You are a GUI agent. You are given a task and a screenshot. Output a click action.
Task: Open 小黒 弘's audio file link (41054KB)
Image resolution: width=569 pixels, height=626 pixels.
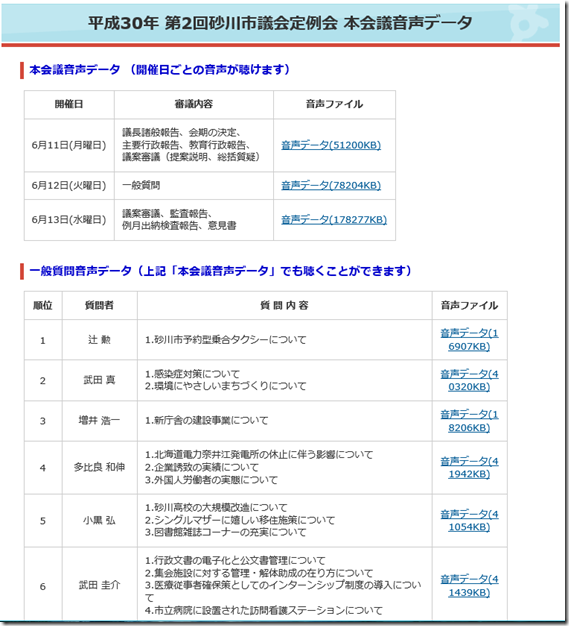pos(469,521)
